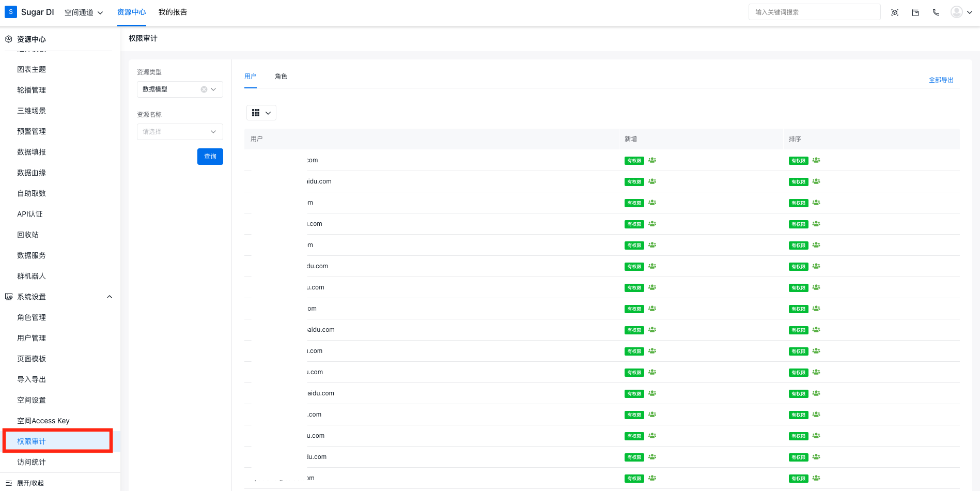Click the phone support icon in header
Viewport: 980px width, 491px height.
[936, 12]
